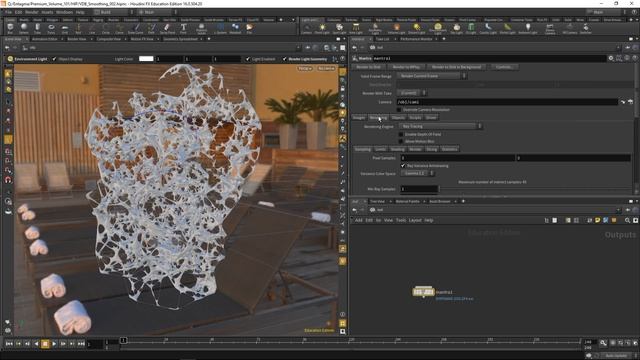Toggle Object Display checkbox

pos(55,59)
